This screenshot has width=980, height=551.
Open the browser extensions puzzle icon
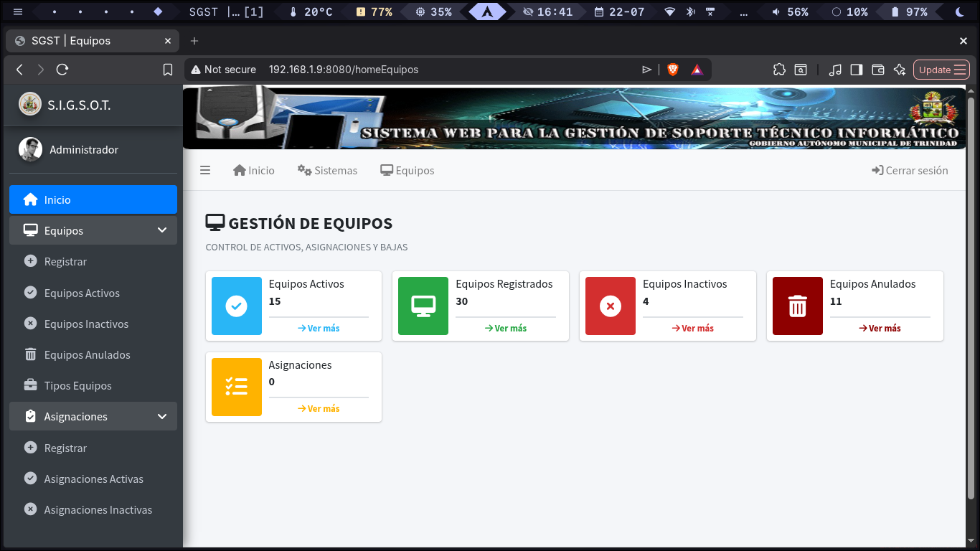(x=779, y=70)
